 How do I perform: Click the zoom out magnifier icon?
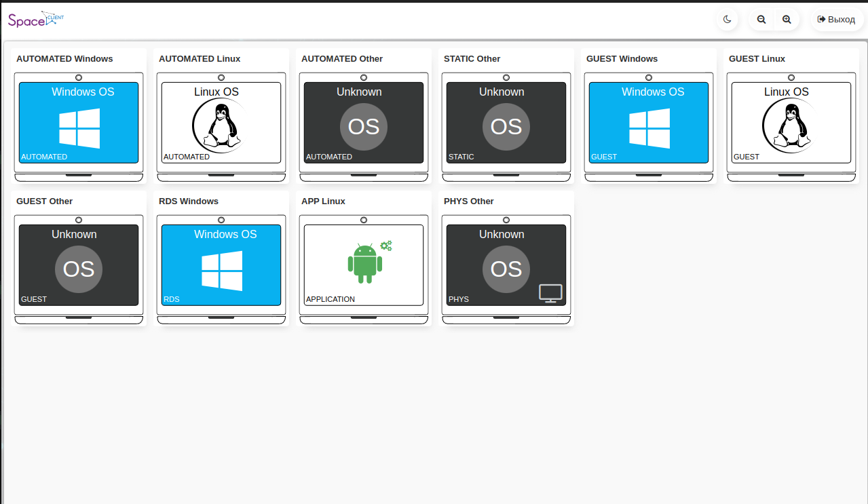pos(761,20)
